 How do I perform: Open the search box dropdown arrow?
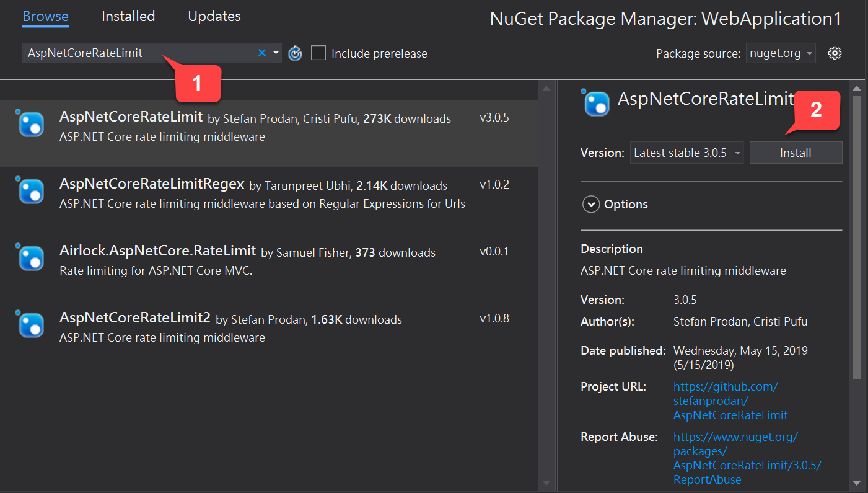click(276, 53)
